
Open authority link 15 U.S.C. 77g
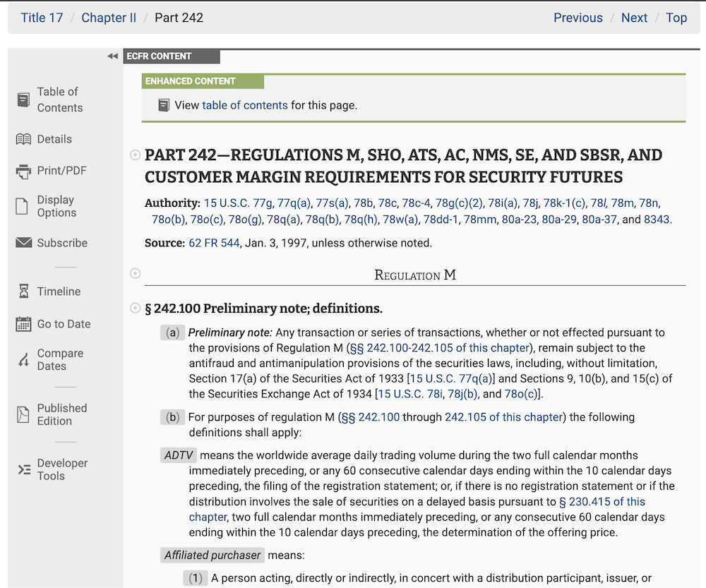point(238,203)
